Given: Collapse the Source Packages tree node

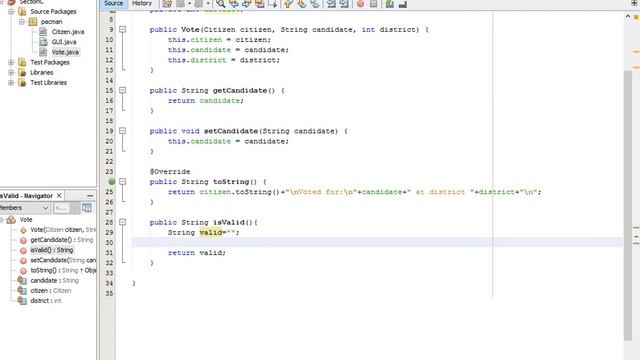Looking at the screenshot, I should click(11, 11).
